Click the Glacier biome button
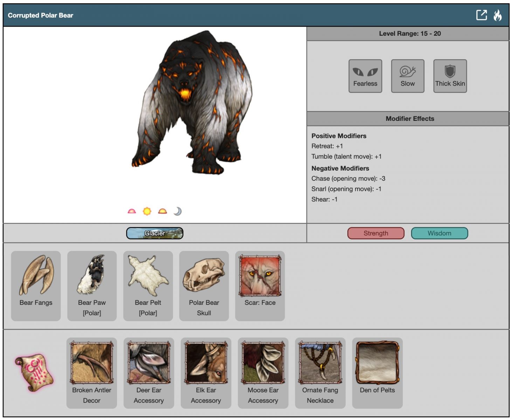The image size is (512, 420). [x=154, y=233]
